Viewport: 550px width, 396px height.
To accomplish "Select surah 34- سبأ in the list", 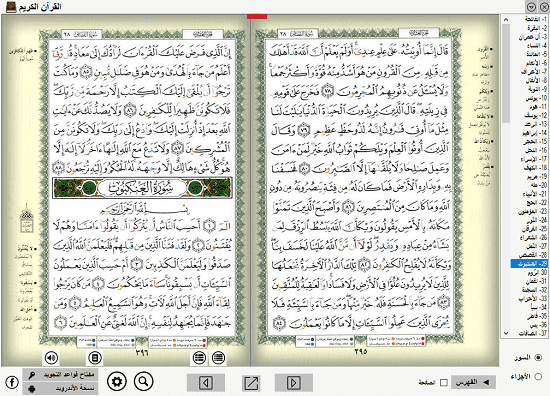I will tap(538, 307).
